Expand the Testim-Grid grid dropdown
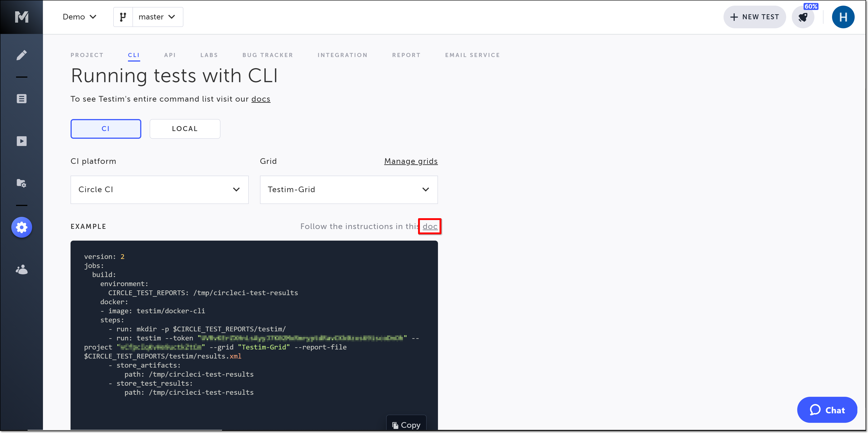 pyautogui.click(x=348, y=189)
